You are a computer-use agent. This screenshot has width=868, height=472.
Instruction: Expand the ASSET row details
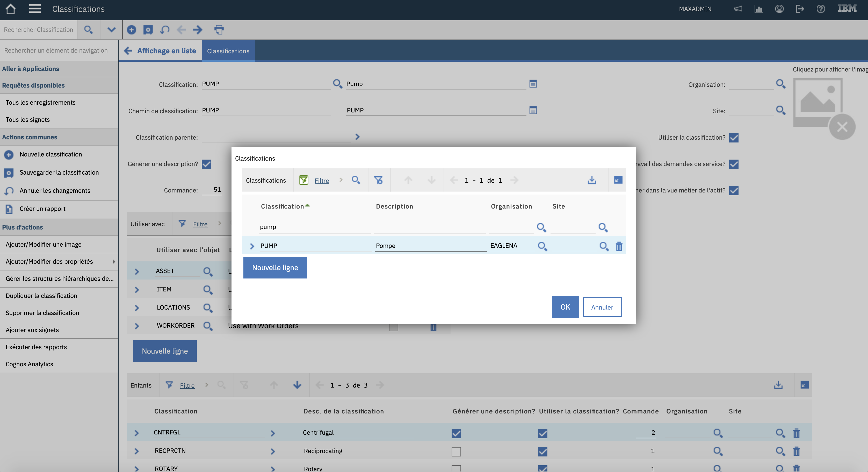pos(137,271)
